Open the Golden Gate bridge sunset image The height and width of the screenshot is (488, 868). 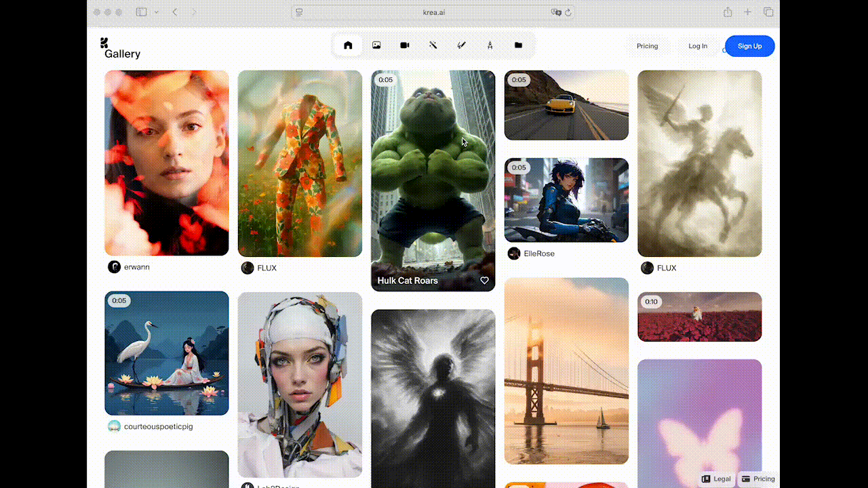click(566, 371)
